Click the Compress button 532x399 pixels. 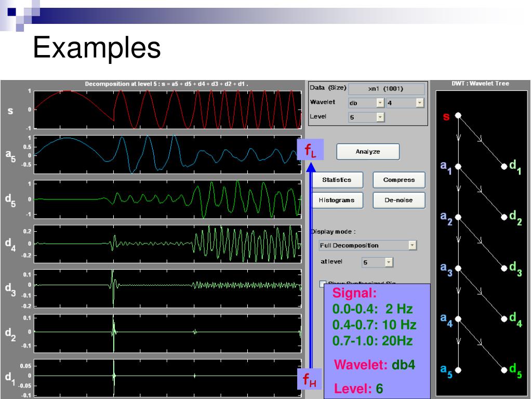click(399, 180)
